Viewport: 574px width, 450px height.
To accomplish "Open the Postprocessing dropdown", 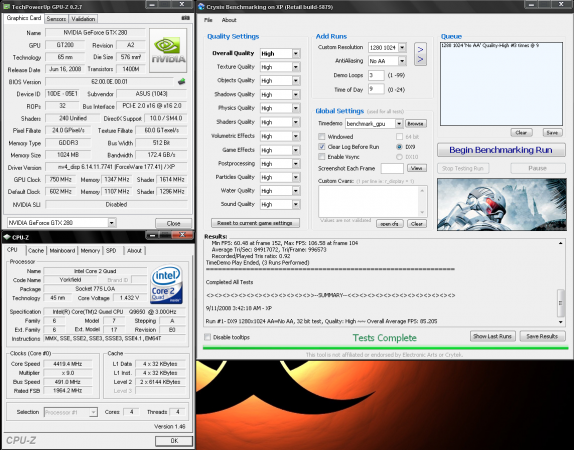I will tap(296, 163).
